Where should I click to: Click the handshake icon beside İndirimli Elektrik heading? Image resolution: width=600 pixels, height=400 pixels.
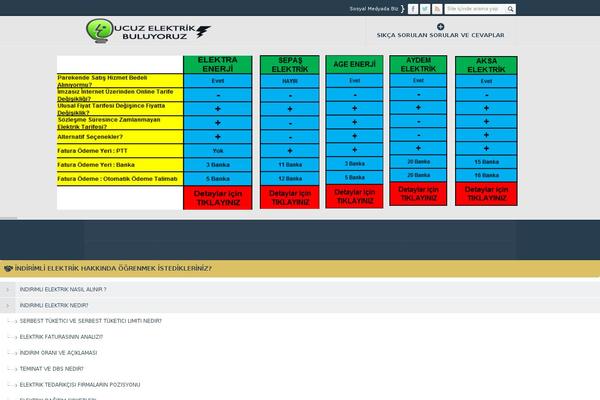point(8,269)
